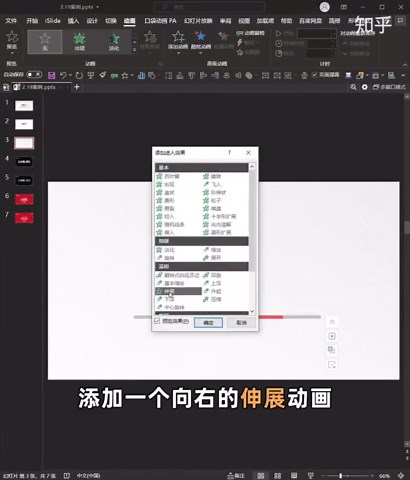Select the 淡化 (Fade) animation in gallery

click(114, 42)
